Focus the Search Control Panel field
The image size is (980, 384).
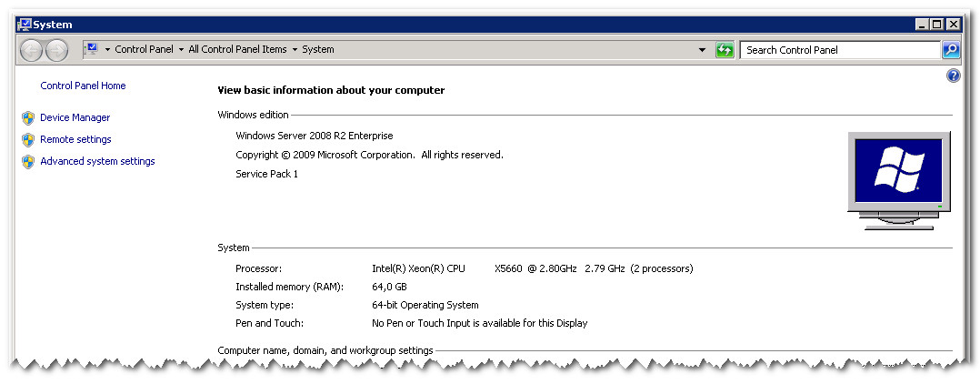[x=839, y=50]
